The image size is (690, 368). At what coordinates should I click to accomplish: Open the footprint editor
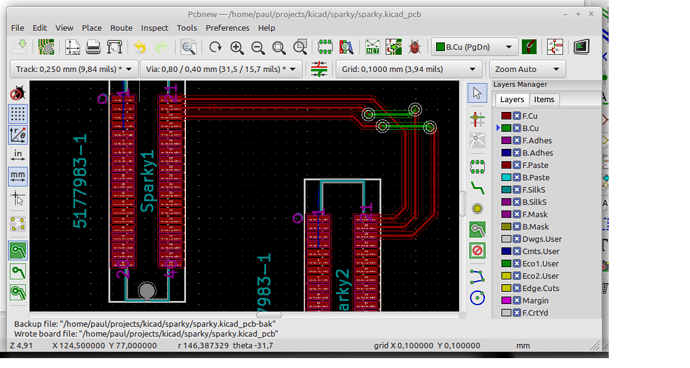(x=325, y=47)
